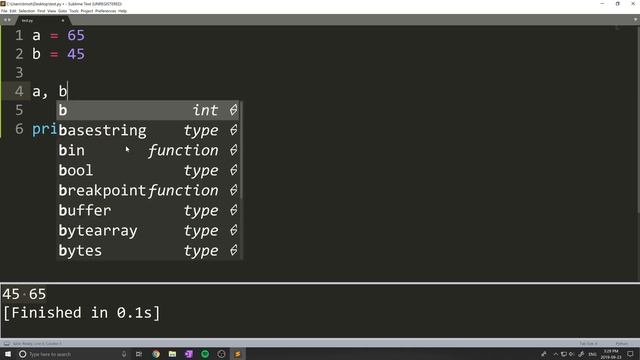This screenshot has width=640, height=360.
Task: Click the autocomplete popup scrollbar
Action: tap(242, 150)
